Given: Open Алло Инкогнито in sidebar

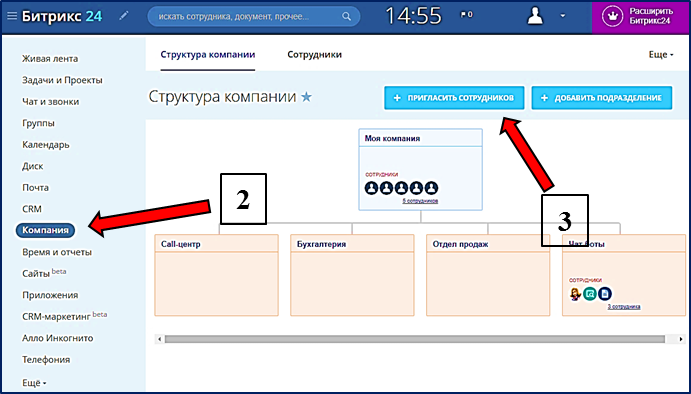Looking at the screenshot, I should coord(58,338).
